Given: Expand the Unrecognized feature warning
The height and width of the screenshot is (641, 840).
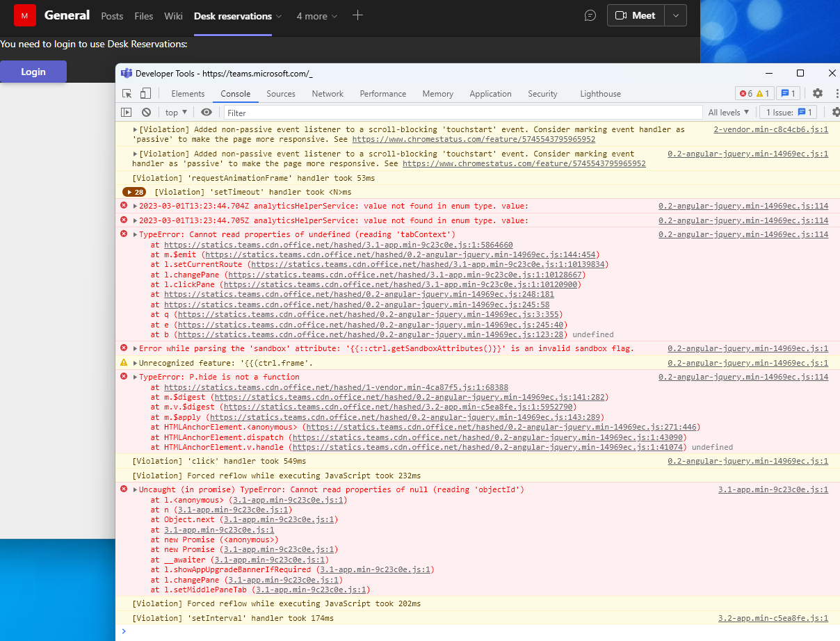Looking at the screenshot, I should 136,363.
